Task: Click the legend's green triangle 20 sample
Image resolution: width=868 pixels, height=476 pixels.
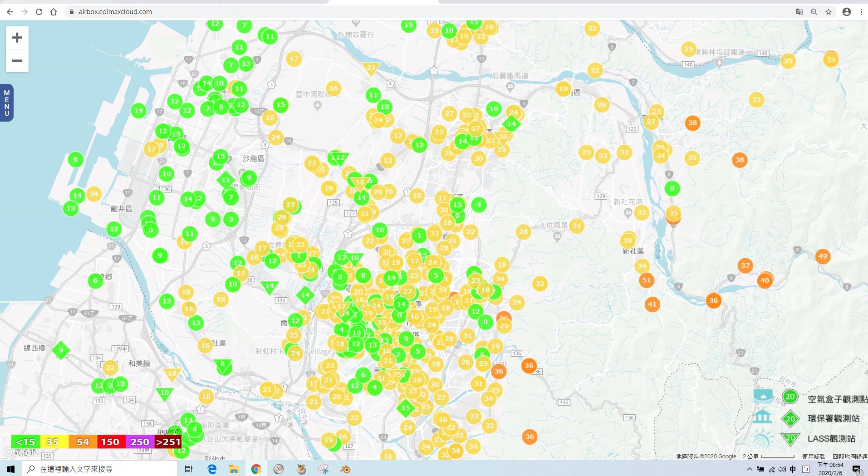Action: pos(790,439)
